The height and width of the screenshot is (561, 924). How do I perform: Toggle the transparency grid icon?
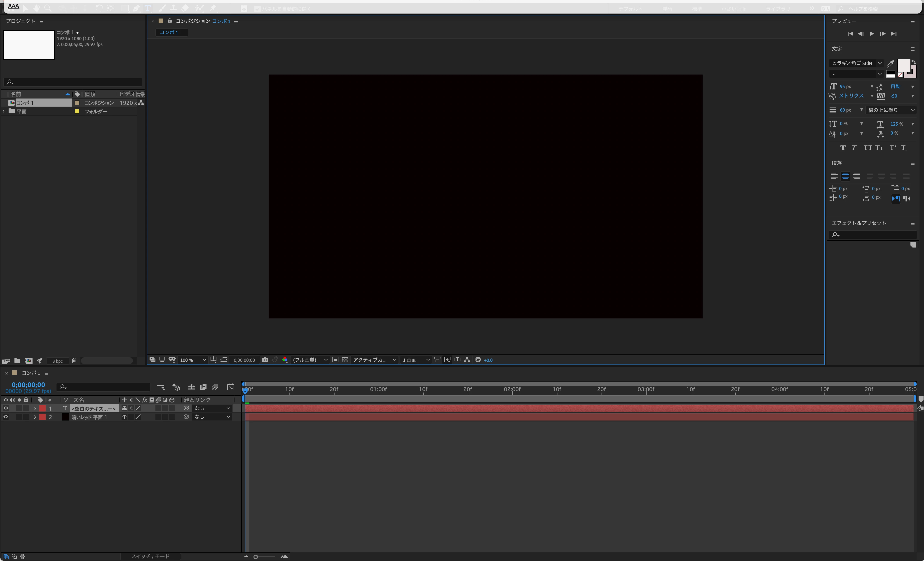tap(345, 360)
